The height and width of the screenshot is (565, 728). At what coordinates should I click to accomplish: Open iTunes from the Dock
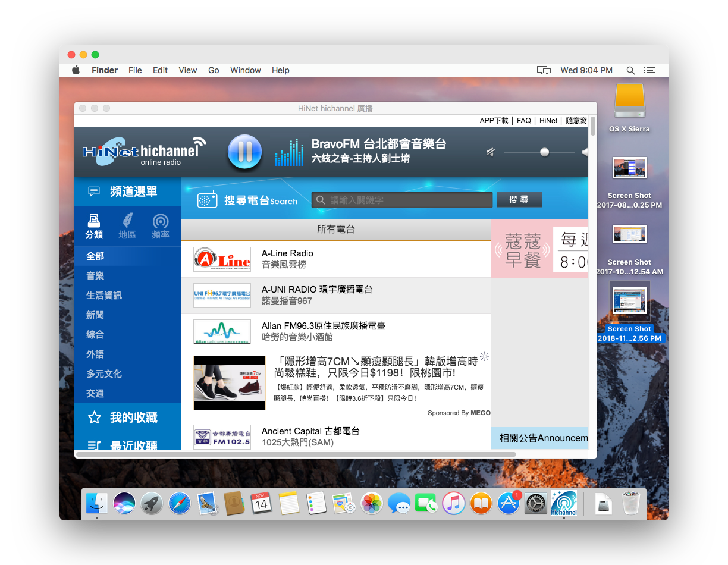point(454,504)
